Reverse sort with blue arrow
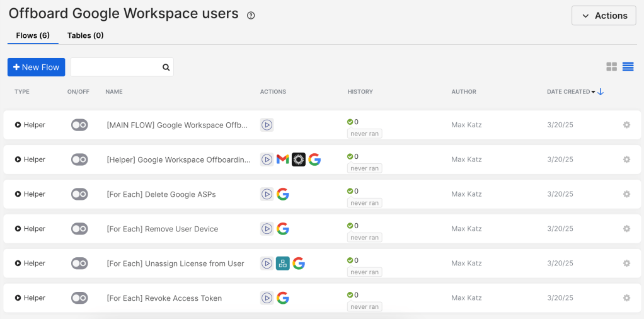 click(x=601, y=92)
